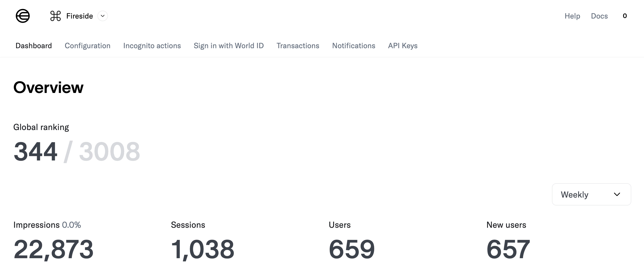Open the Incognito actions tab

[152, 46]
